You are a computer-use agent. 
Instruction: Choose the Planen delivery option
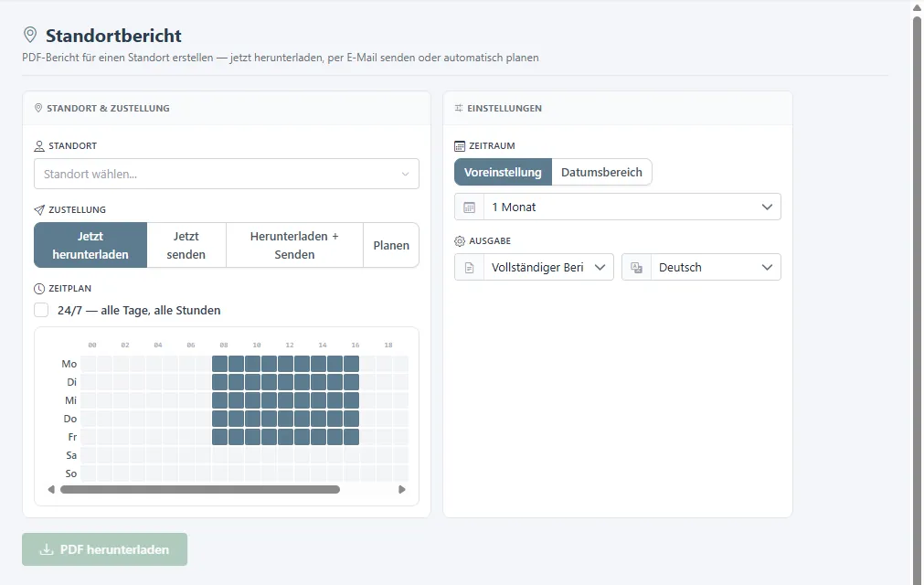coord(391,245)
